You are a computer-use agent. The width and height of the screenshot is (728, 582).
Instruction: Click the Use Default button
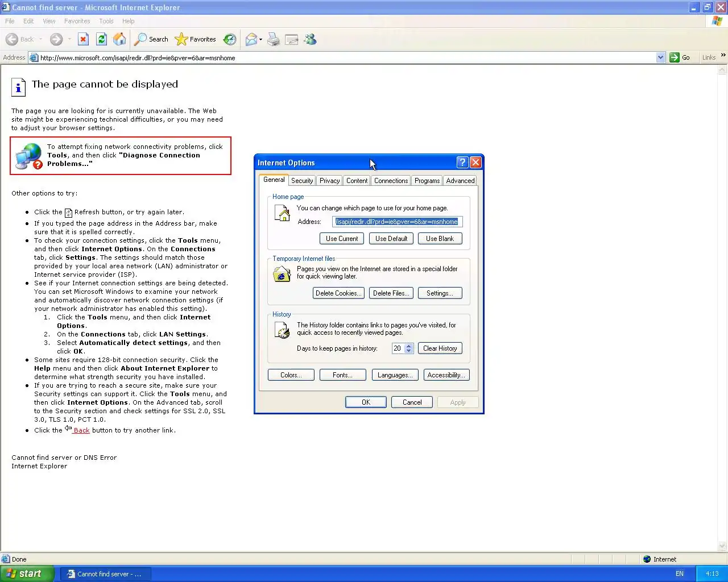tap(391, 239)
